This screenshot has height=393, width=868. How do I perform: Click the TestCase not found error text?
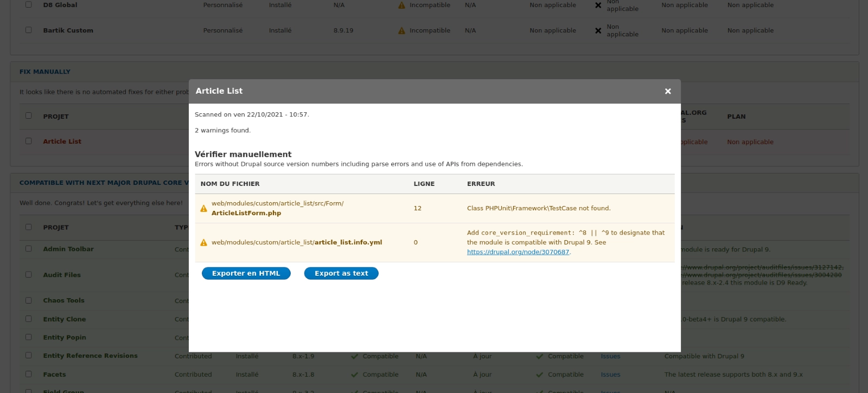coord(539,209)
